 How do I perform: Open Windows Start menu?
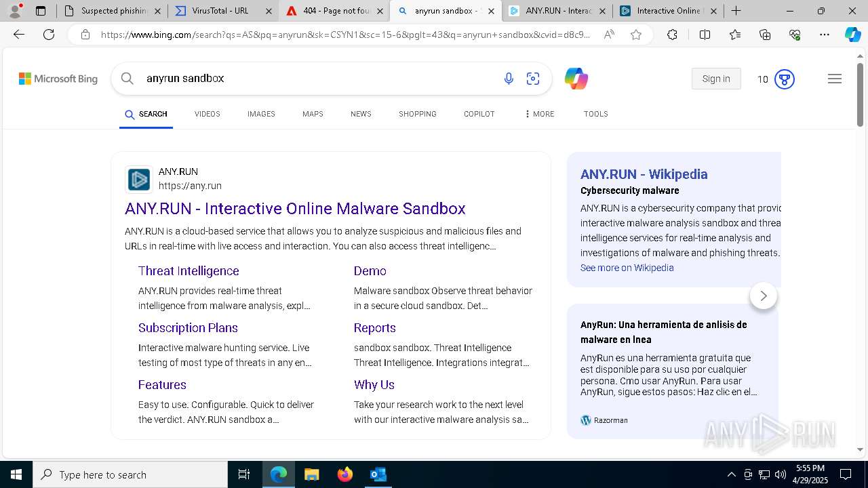pos(16,474)
